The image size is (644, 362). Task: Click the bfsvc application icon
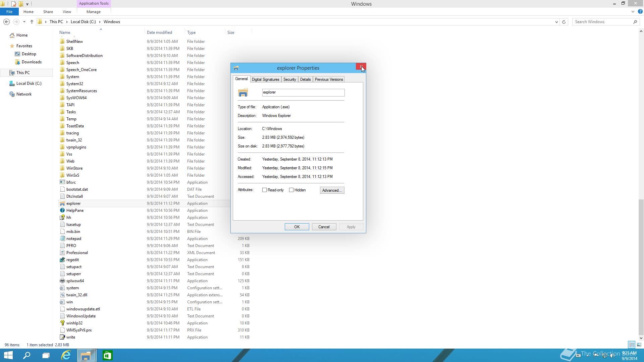coord(62,182)
